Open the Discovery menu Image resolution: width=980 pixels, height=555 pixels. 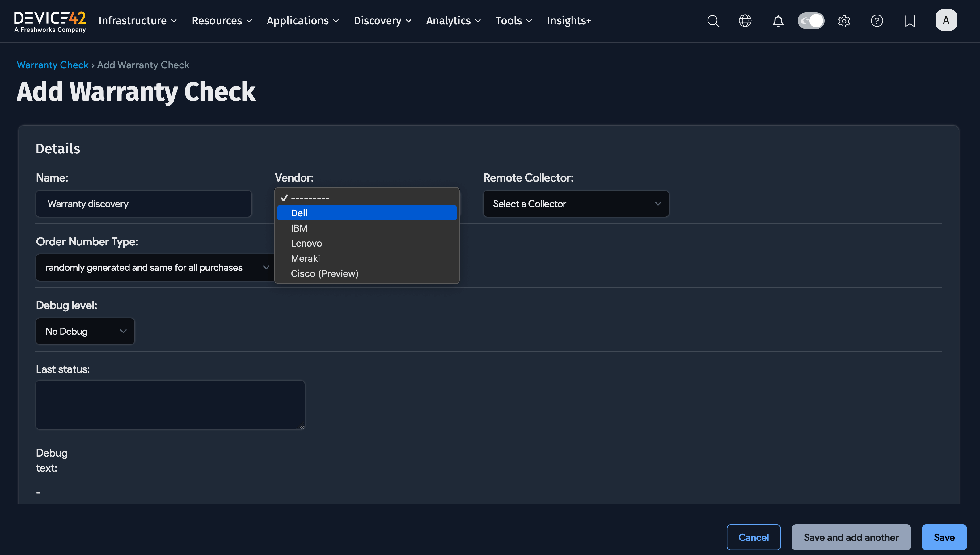coord(382,21)
